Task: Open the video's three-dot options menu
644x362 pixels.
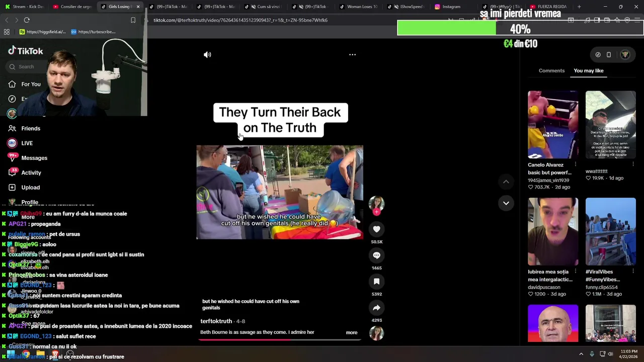Action: pos(352,54)
